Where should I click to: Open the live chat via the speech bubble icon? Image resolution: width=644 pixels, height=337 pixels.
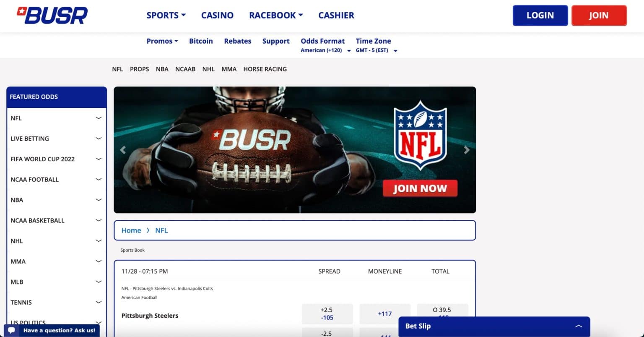(11, 330)
